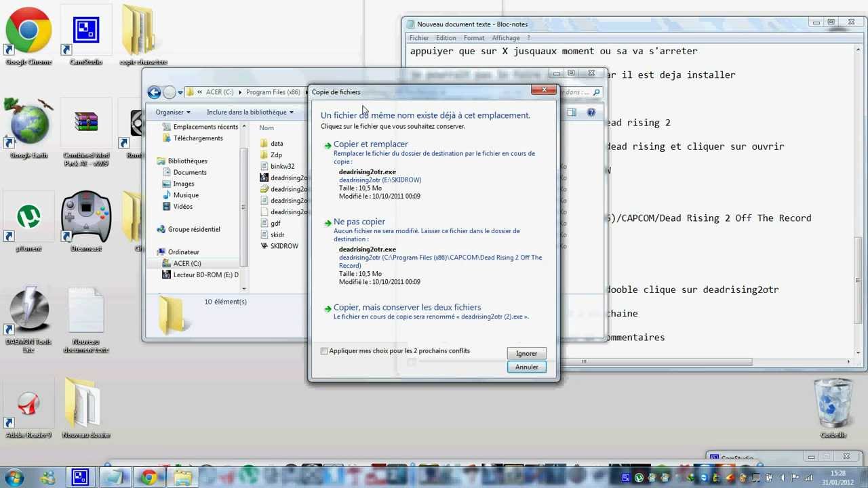Select the 'SKIDROW' file
This screenshot has width=868, height=488.
click(279, 247)
